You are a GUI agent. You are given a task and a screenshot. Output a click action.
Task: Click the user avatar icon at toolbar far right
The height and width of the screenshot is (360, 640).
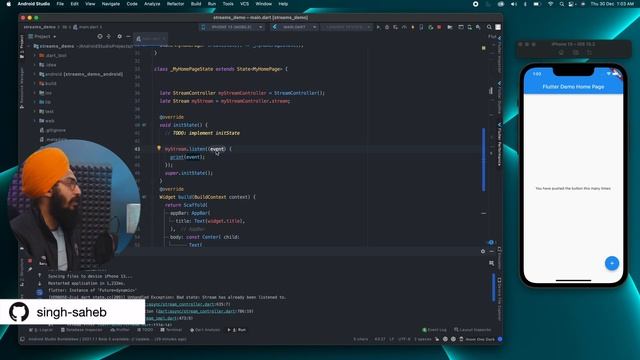coord(498,27)
